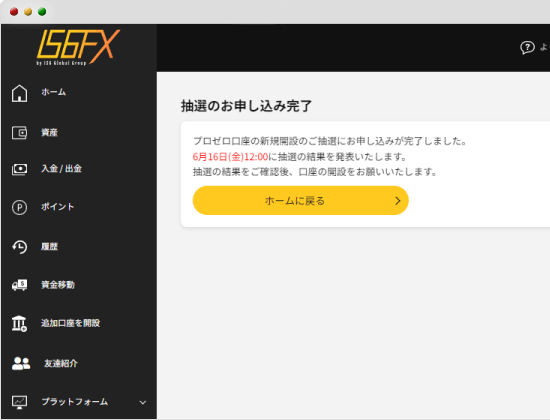Click the monitor chart platform icon

click(19, 402)
